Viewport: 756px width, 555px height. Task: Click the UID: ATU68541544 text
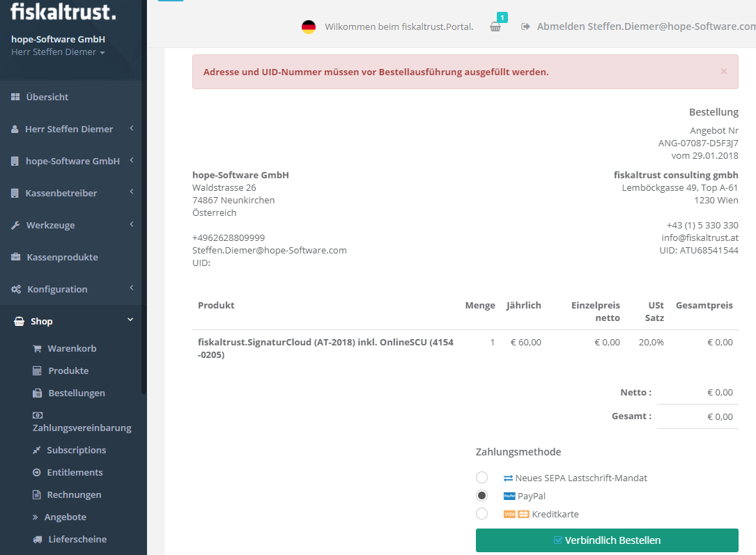tap(699, 251)
